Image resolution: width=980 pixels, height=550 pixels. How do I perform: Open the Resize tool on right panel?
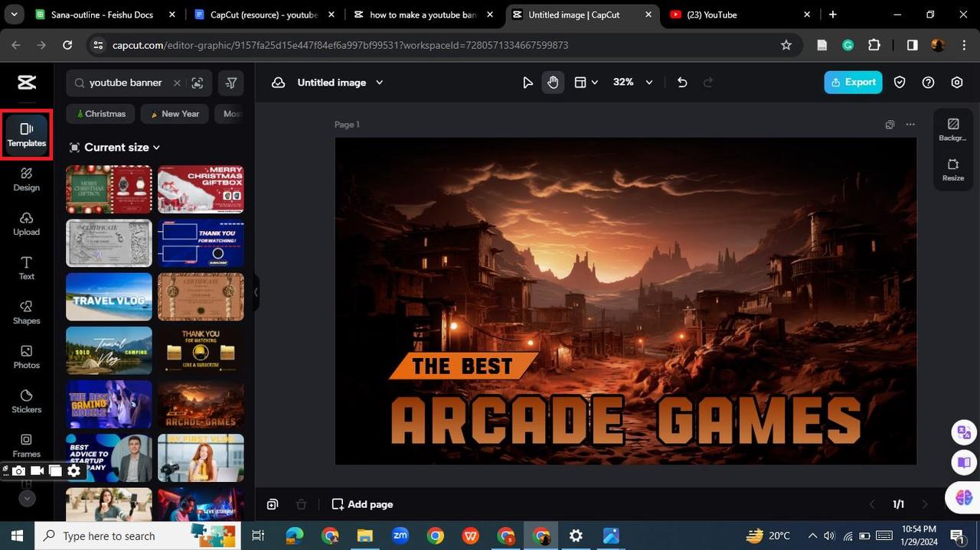(x=953, y=170)
